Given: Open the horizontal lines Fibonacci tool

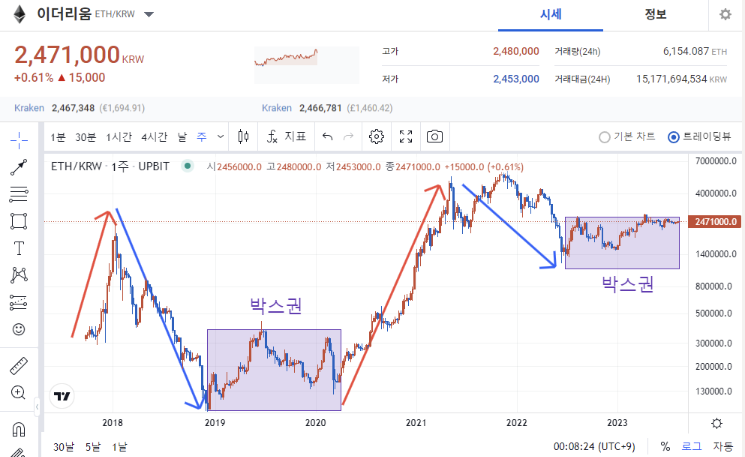Looking at the screenshot, I should coord(19,194).
